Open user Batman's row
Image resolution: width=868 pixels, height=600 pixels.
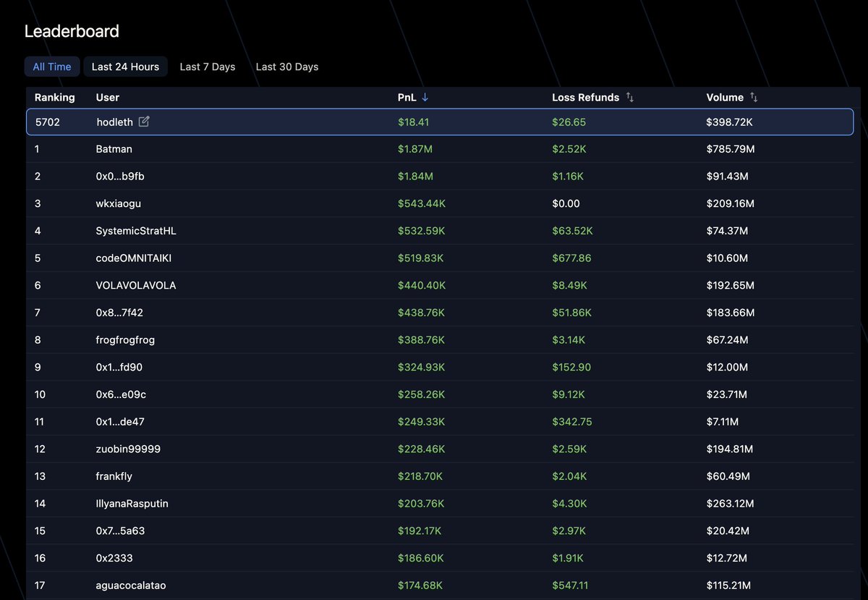pyautogui.click(x=440, y=149)
